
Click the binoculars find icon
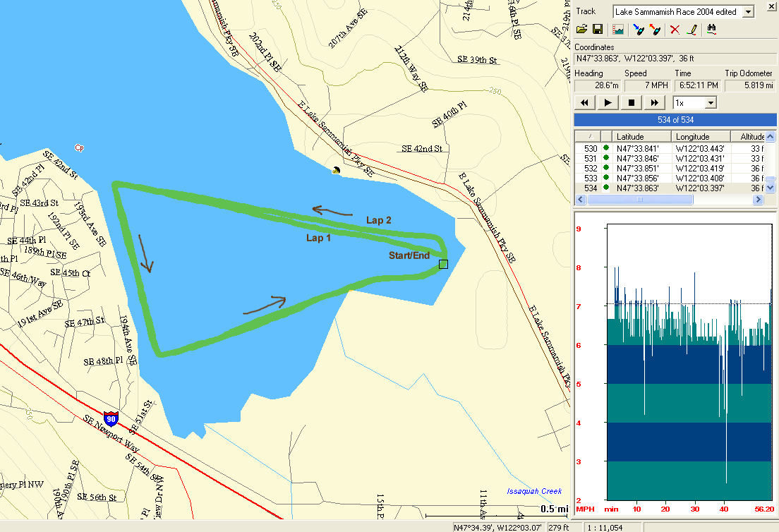pyautogui.click(x=712, y=30)
